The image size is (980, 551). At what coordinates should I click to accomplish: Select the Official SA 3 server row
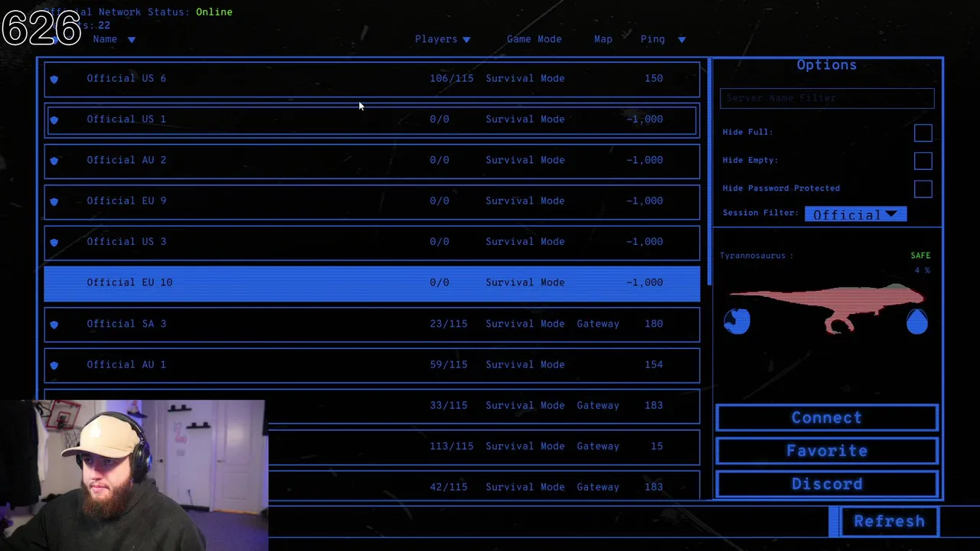(372, 324)
